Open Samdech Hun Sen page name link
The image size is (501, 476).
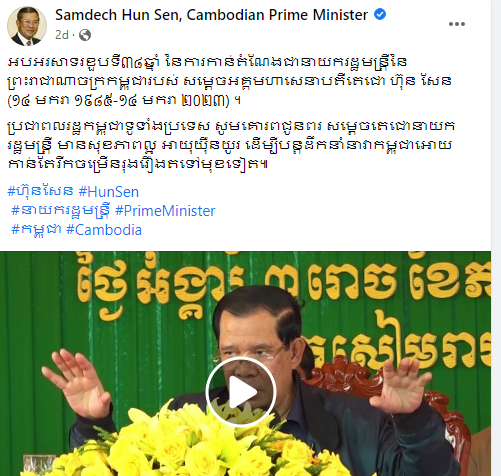(211, 15)
